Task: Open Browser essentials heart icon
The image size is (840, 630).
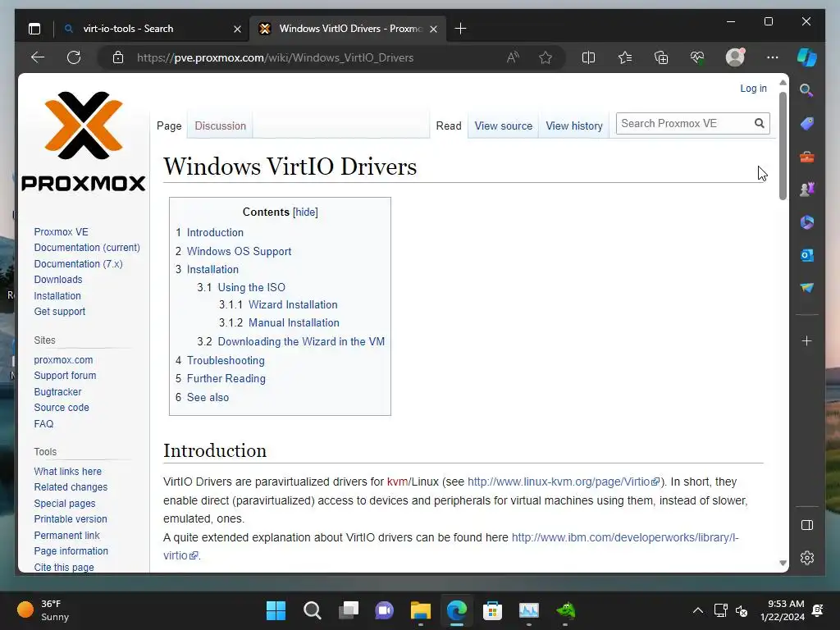Action: tap(697, 57)
